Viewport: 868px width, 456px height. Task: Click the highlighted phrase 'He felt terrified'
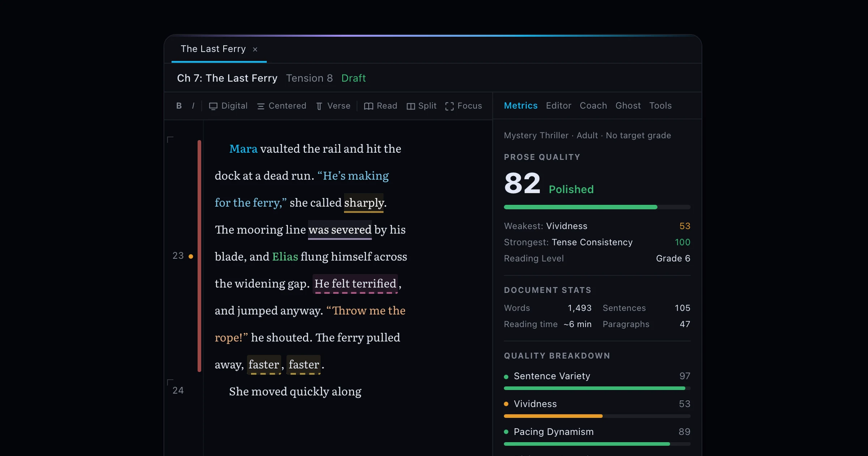pyautogui.click(x=355, y=283)
